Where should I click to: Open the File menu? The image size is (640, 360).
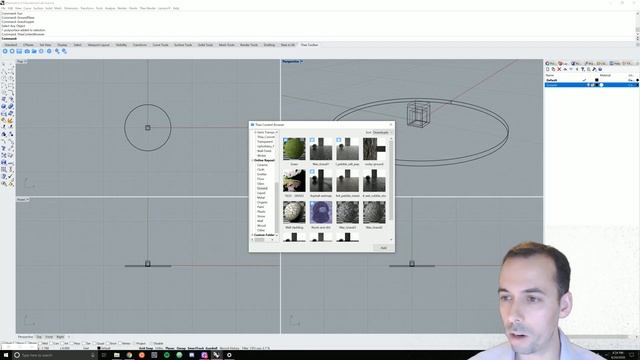click(3, 8)
